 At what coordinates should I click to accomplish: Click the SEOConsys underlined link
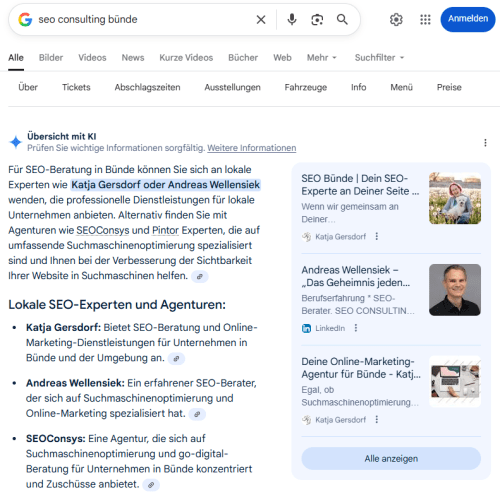[x=103, y=230]
